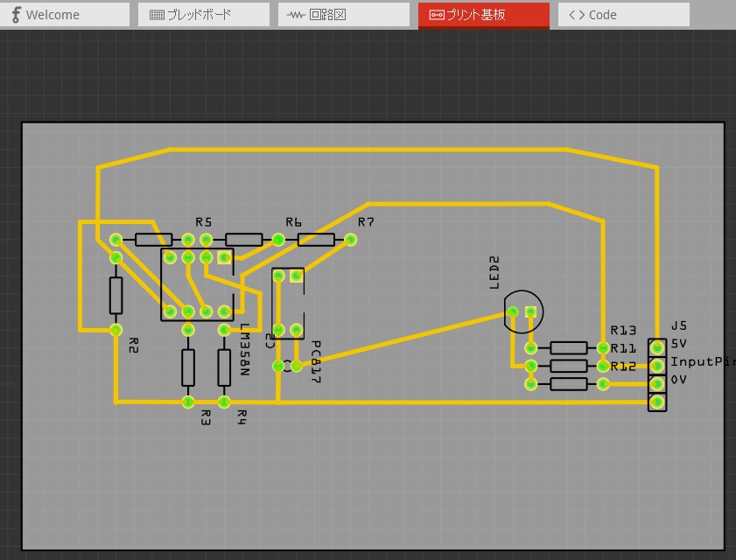Image resolution: width=736 pixels, height=560 pixels.
Task: Select resistor R7 body on the board
Action: (315, 240)
